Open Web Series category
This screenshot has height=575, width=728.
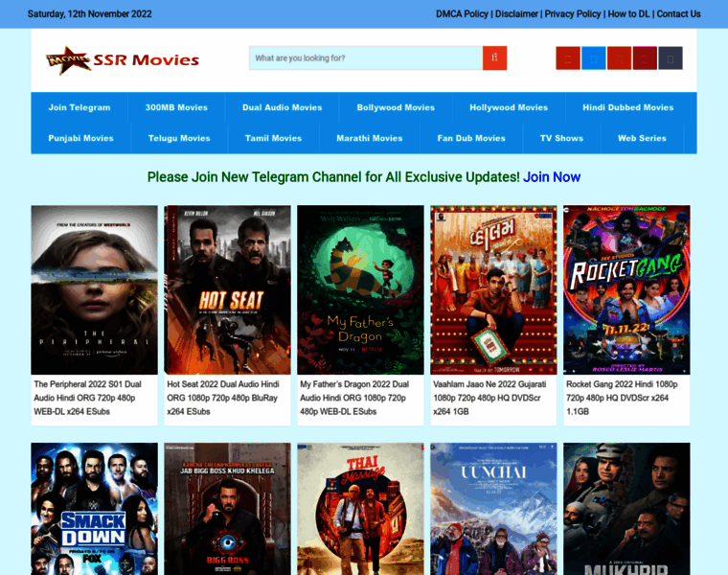[x=642, y=138]
